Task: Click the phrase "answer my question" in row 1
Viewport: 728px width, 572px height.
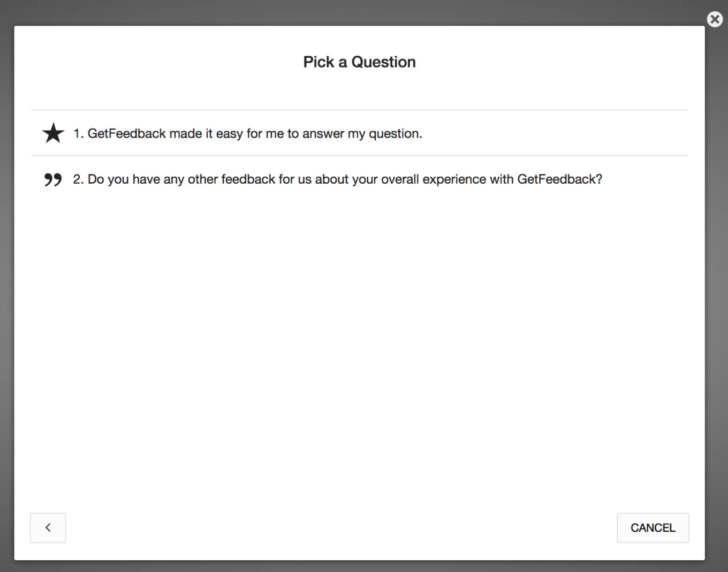Action: point(362,134)
